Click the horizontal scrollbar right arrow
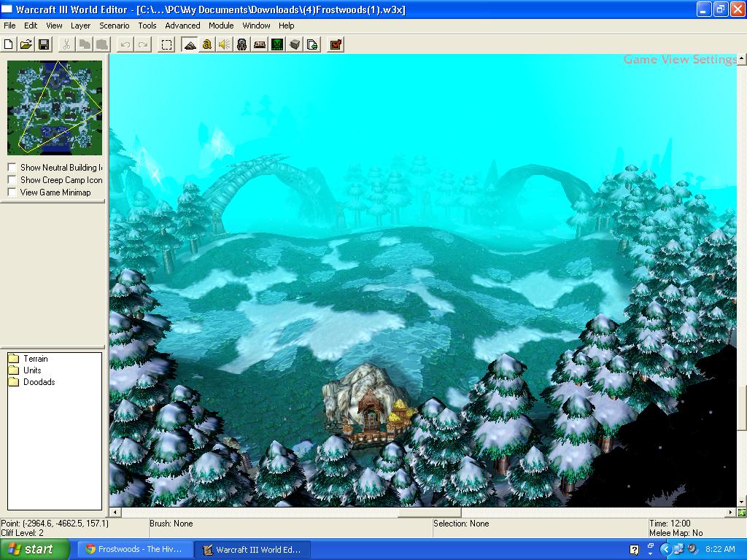The height and width of the screenshot is (560, 747). pos(731,513)
